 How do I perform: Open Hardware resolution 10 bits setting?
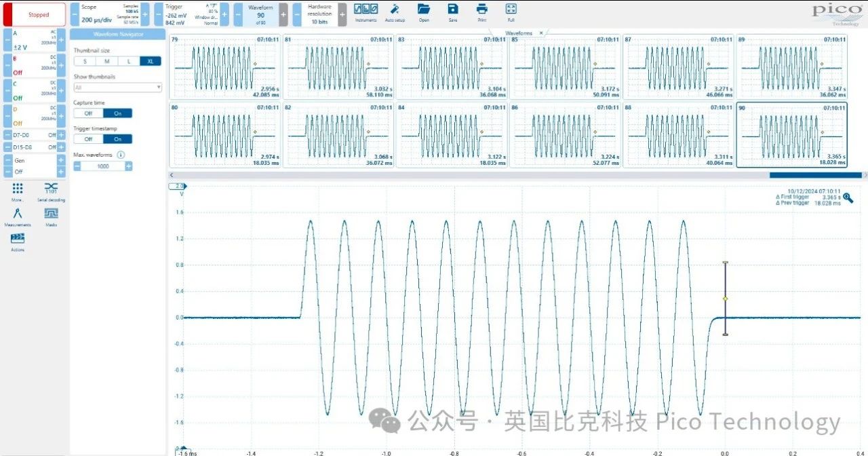click(x=319, y=14)
